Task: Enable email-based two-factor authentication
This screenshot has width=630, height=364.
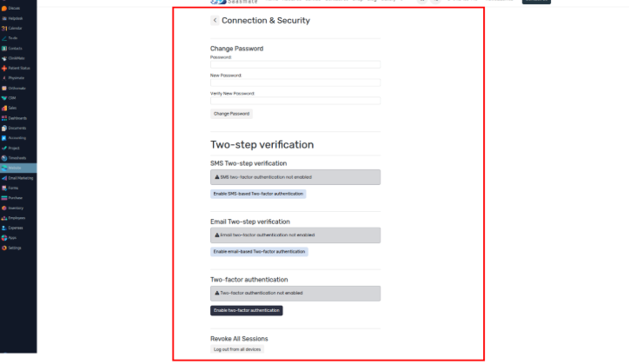Action: (x=259, y=252)
